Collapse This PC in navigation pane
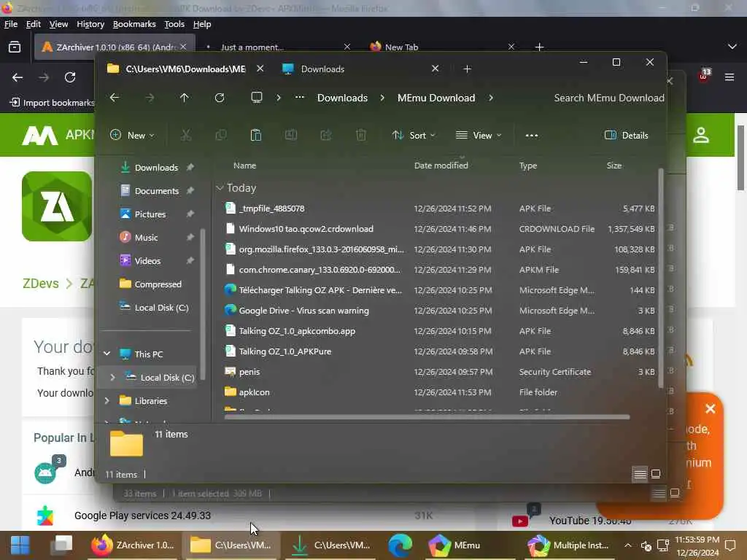This screenshot has height=560, width=747. [107, 354]
